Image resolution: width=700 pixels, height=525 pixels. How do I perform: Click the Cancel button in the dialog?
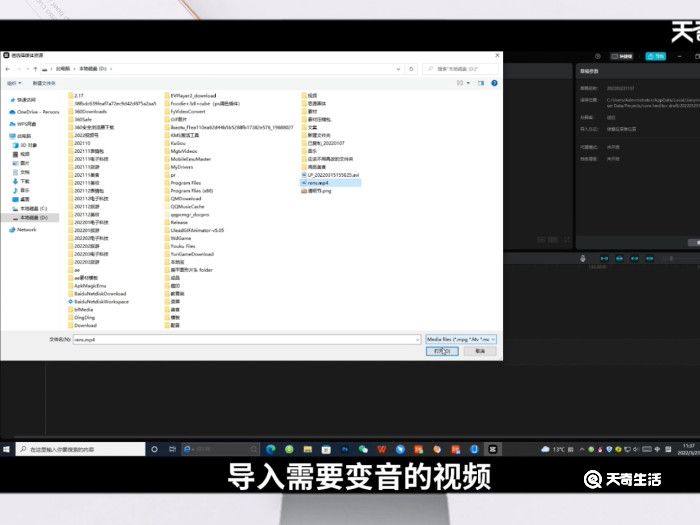[480, 351]
